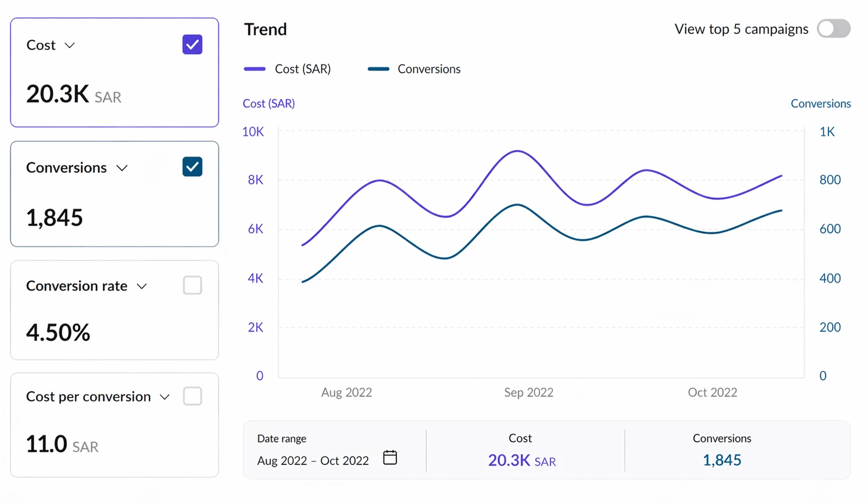Click the Conversions right axis title
The width and height of the screenshot is (866, 504).
[821, 103]
